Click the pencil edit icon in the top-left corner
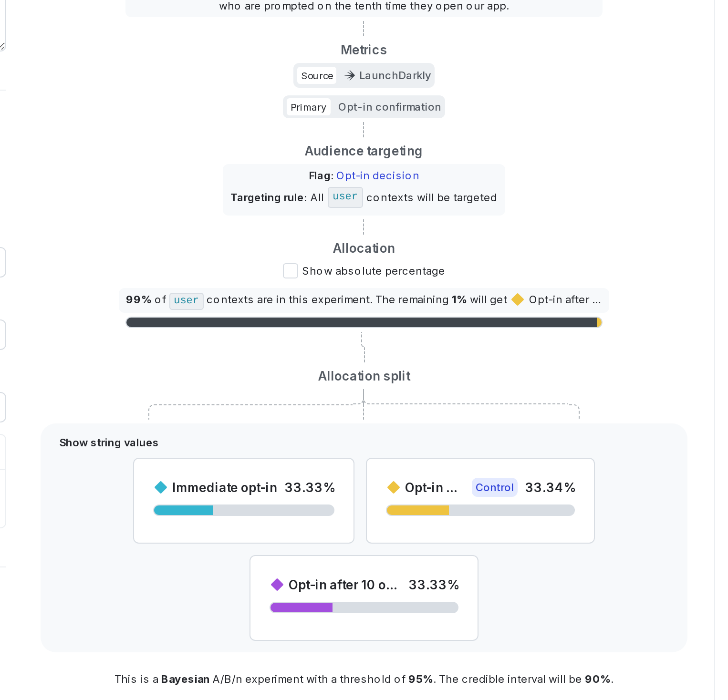This screenshot has width=728, height=700. pyautogui.click(x=2, y=46)
